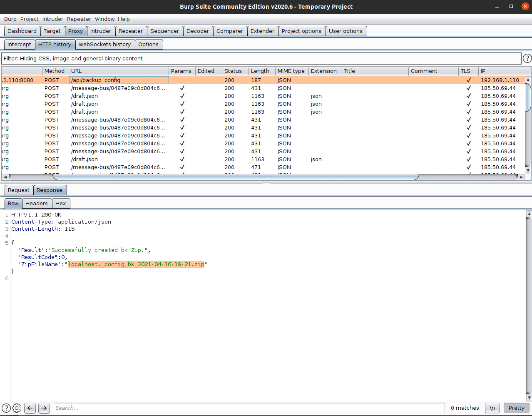Open search settings gear icon
This screenshot has width=532, height=416.
(17, 408)
